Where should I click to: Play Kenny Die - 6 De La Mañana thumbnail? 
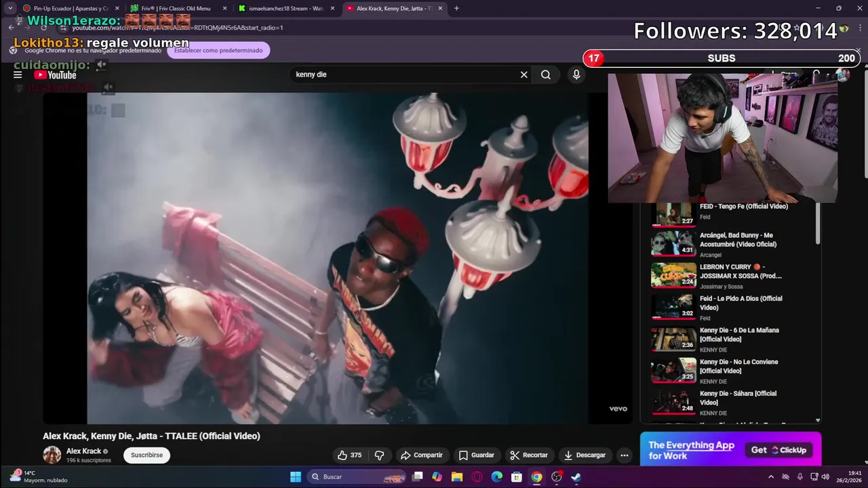coord(673,338)
